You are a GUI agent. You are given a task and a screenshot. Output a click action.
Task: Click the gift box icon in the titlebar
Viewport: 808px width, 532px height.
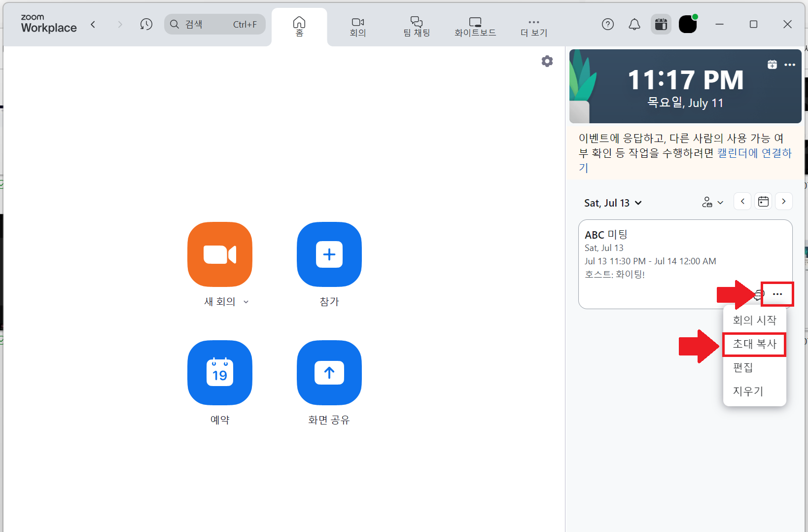click(661, 24)
